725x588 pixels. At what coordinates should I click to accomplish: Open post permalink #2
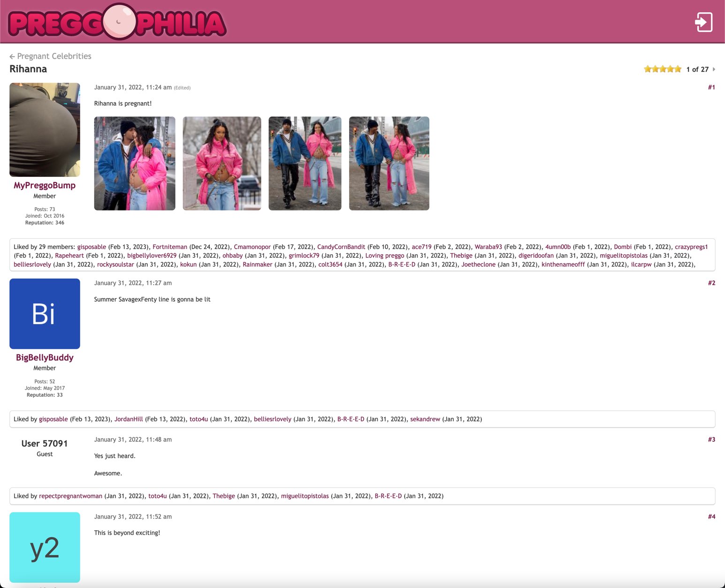(711, 283)
